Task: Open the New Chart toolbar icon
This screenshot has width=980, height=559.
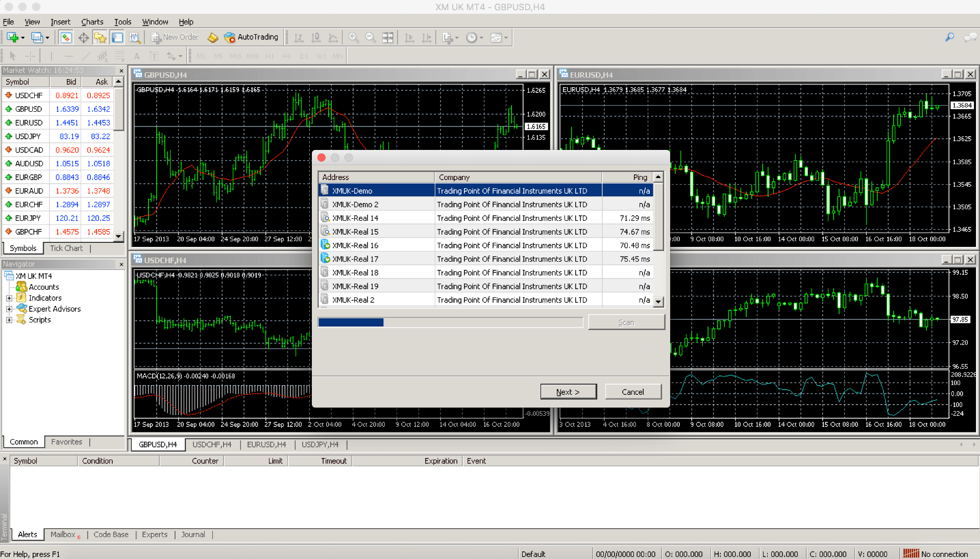Action: (12, 37)
